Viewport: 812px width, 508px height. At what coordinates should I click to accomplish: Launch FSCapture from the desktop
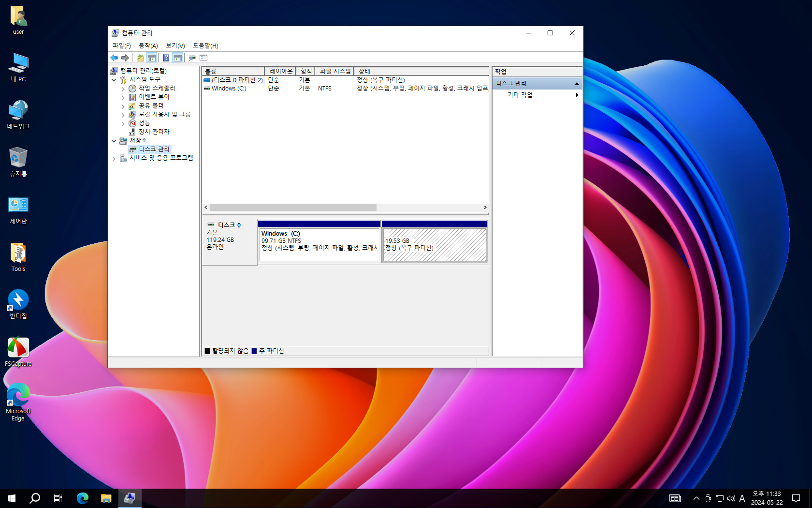[x=18, y=352]
